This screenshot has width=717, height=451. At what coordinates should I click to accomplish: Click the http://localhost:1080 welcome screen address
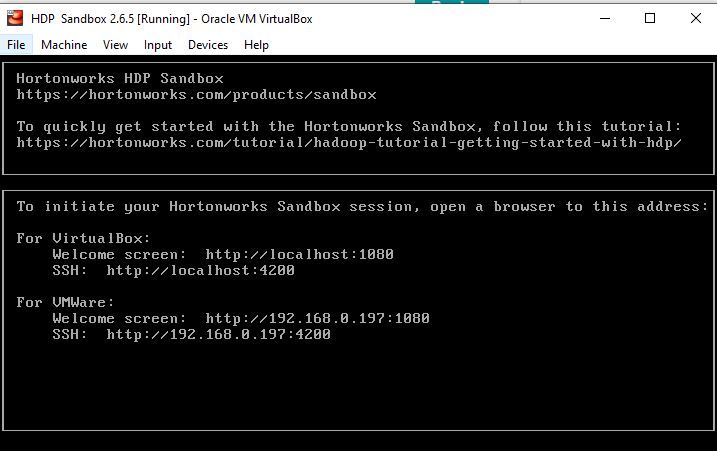300,254
